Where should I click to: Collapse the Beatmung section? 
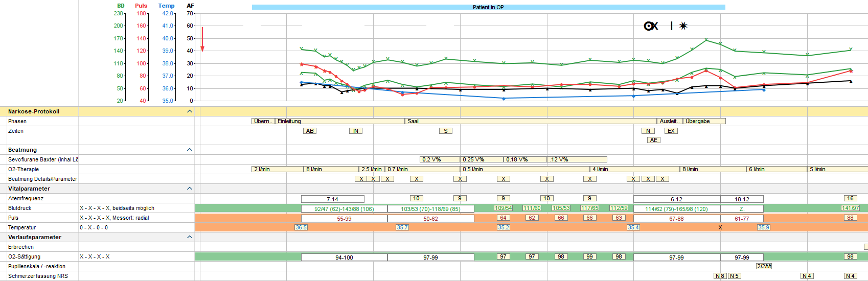[190, 150]
